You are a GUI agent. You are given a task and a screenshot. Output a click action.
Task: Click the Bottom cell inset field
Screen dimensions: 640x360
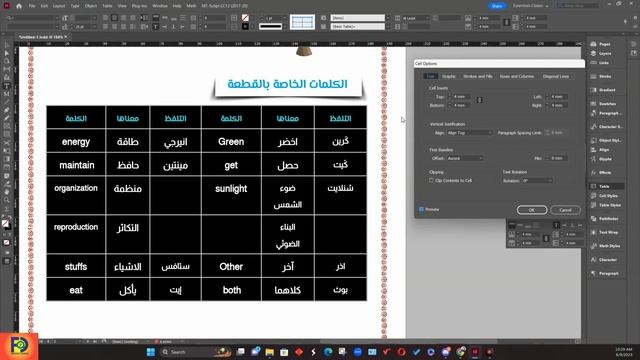pyautogui.click(x=461, y=105)
